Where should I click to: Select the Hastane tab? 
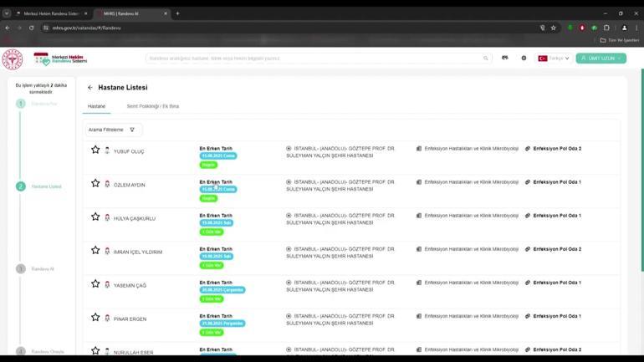97,106
